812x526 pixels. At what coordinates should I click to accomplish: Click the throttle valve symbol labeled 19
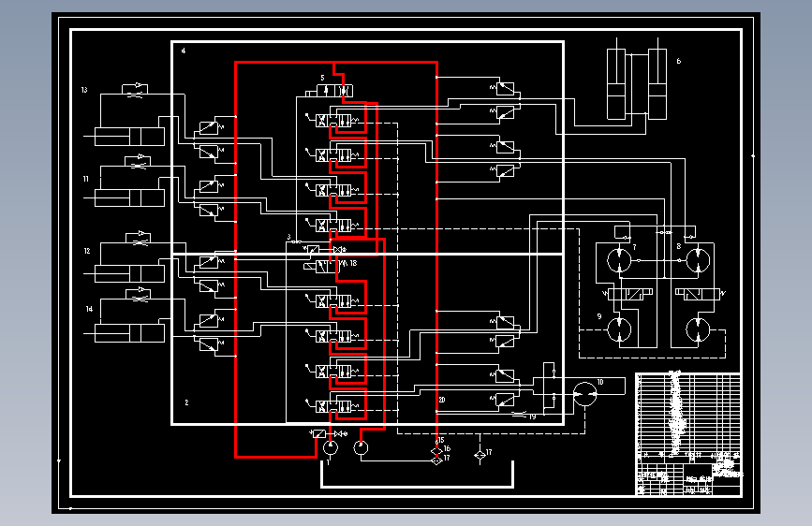click(520, 415)
